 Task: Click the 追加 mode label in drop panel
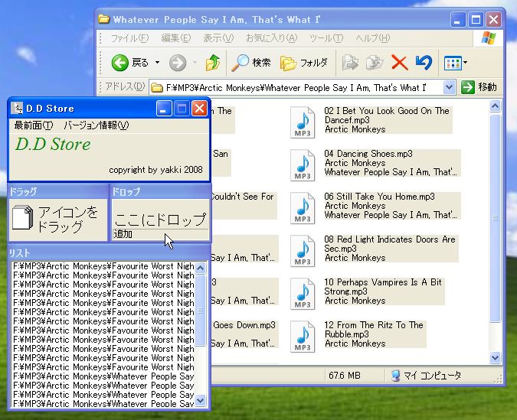point(123,234)
